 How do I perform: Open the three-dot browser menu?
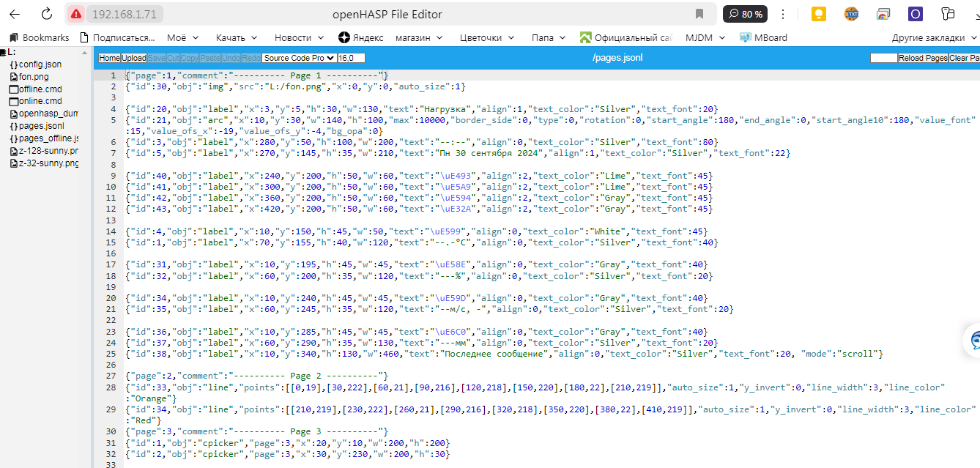pos(783,14)
